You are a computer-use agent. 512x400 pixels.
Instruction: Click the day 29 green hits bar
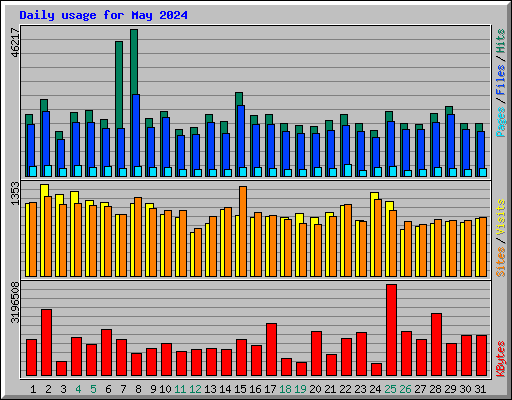(x=449, y=111)
